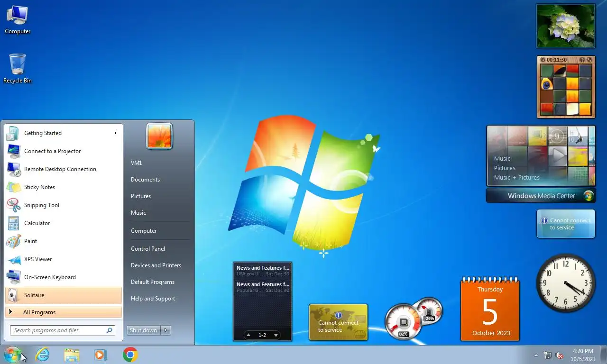Shuffle the picture puzzle tiles

[x=589, y=60]
